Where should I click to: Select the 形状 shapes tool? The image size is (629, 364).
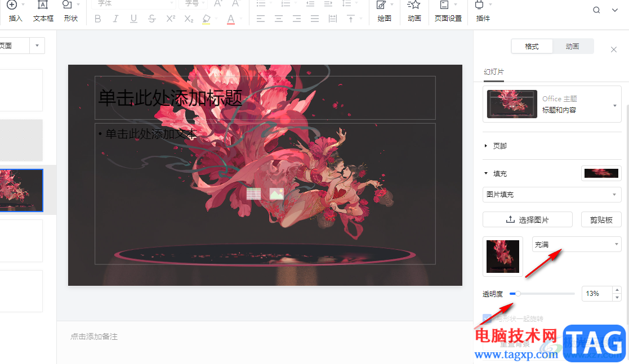point(68,6)
